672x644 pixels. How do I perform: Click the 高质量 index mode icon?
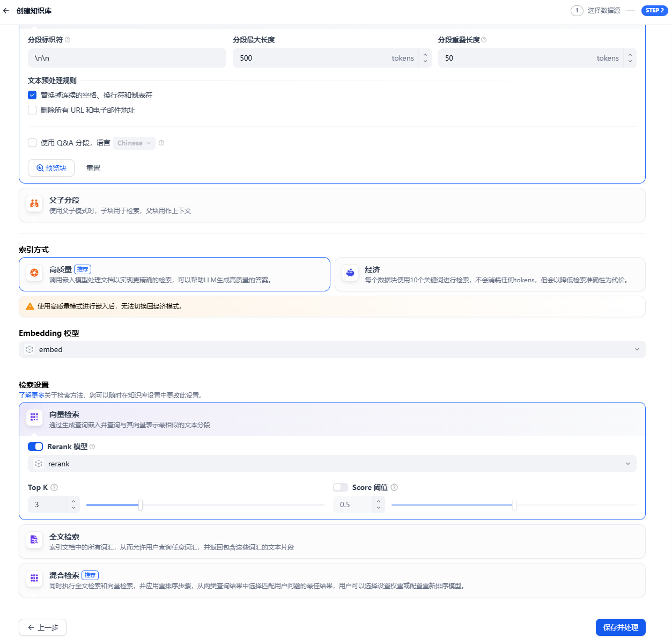coord(34,273)
